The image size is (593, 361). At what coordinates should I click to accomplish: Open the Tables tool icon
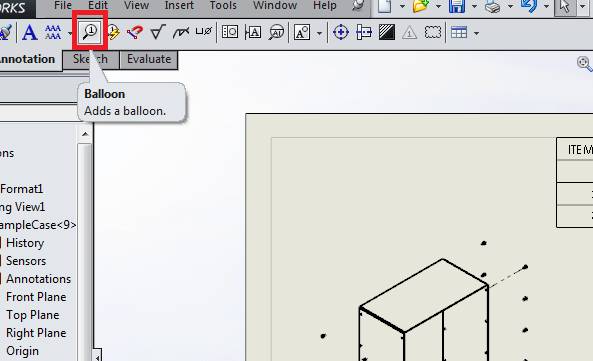[459, 33]
